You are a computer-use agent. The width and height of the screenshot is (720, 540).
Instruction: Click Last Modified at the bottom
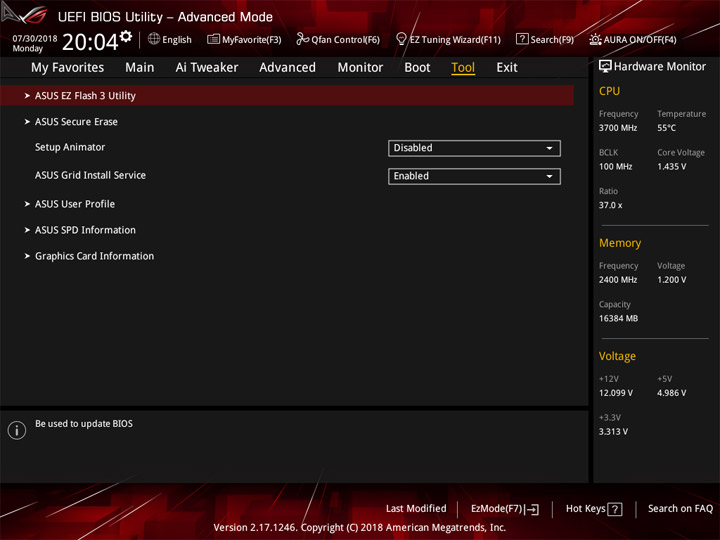click(416, 509)
